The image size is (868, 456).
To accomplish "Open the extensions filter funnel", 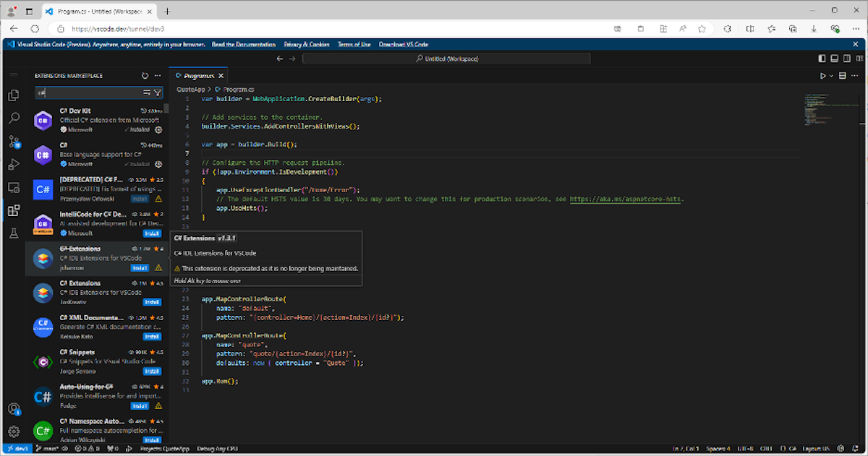I will coord(158,93).
